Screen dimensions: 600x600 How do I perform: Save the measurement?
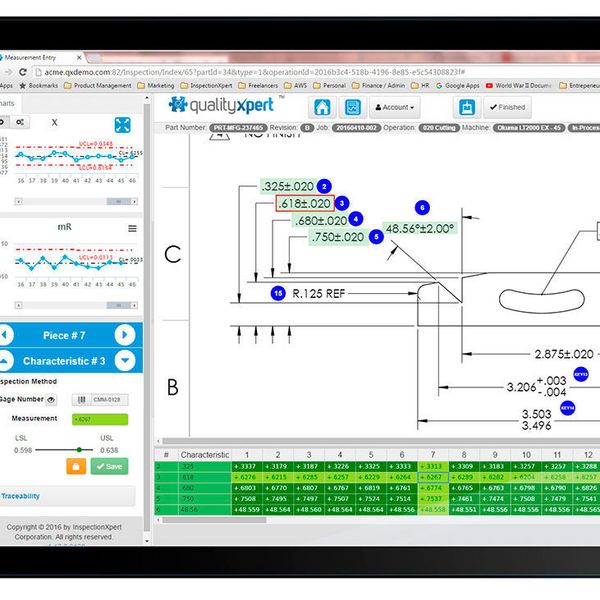(109, 466)
